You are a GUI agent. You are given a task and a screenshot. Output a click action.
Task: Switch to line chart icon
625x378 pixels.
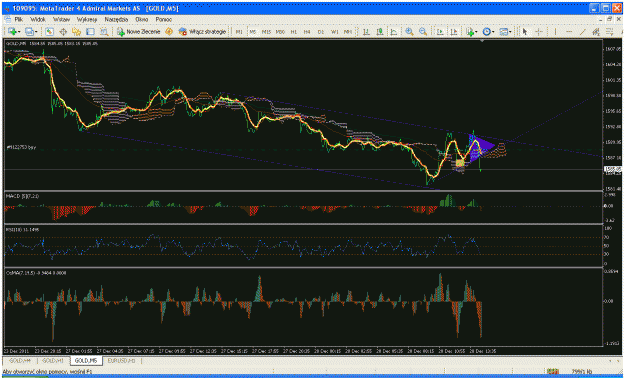coord(394,32)
